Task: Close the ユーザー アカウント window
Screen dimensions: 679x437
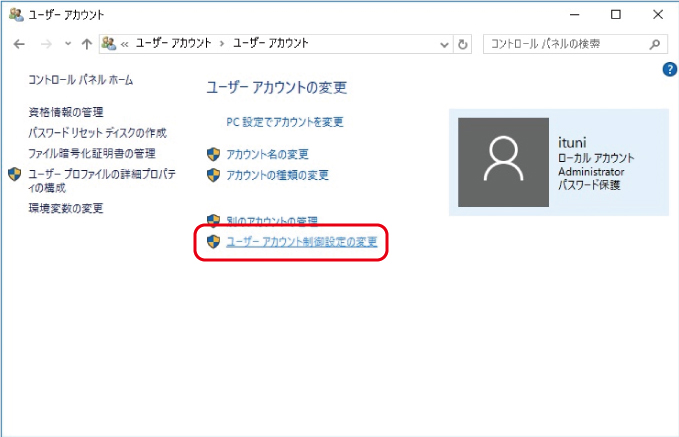Action: [x=658, y=15]
